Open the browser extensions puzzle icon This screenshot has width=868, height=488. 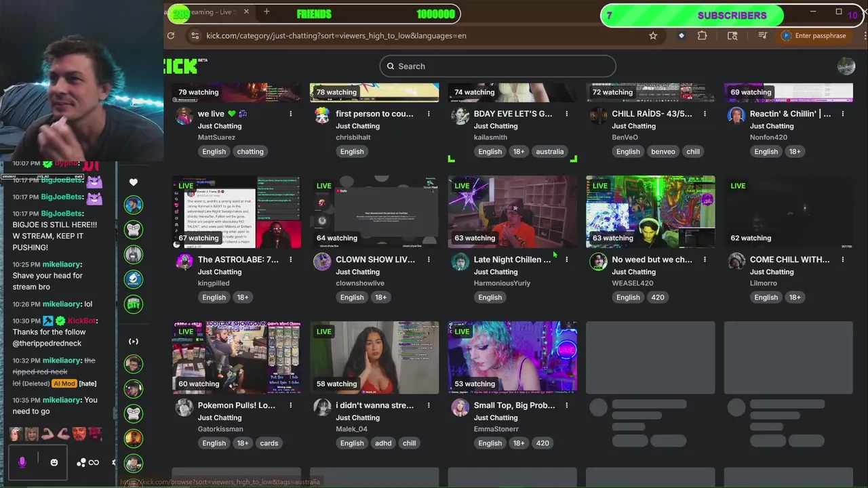coord(703,36)
